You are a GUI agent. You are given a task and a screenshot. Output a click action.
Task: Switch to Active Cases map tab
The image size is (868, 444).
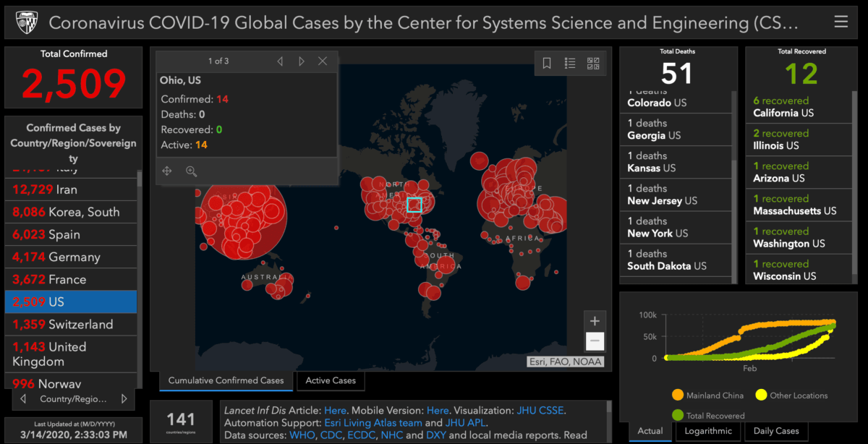click(331, 380)
